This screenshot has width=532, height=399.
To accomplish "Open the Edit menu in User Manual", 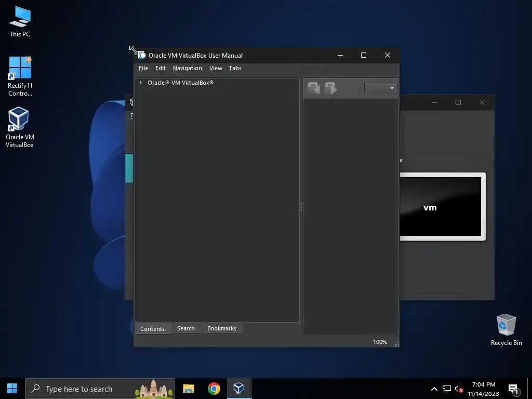I will tap(161, 68).
